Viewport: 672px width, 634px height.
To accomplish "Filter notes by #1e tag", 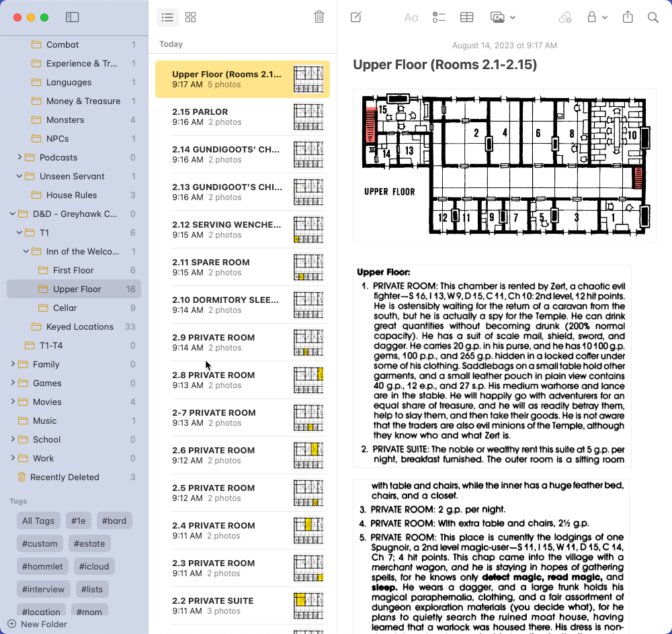I will (x=79, y=521).
